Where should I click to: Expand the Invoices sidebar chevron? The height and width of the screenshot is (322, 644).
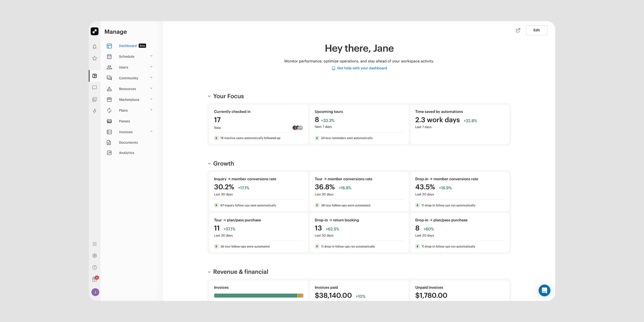pos(151,131)
